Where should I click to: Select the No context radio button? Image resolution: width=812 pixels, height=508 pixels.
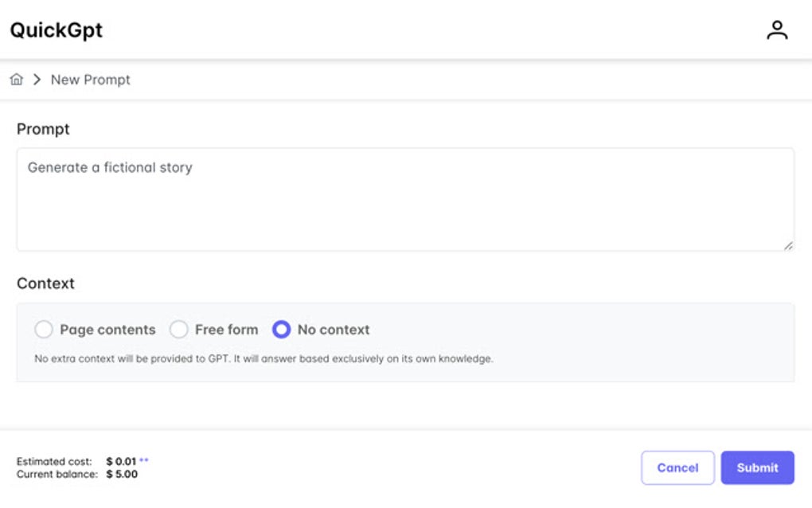coord(282,330)
